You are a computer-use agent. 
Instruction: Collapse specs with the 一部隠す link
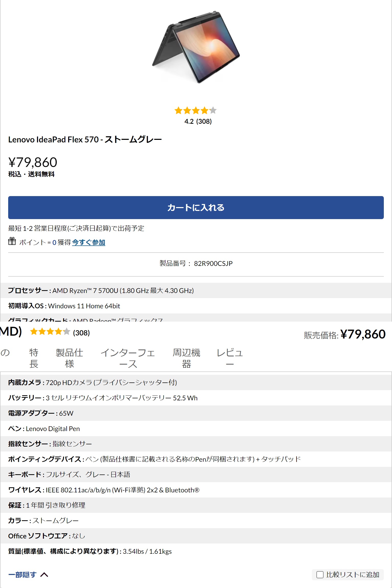click(22, 575)
